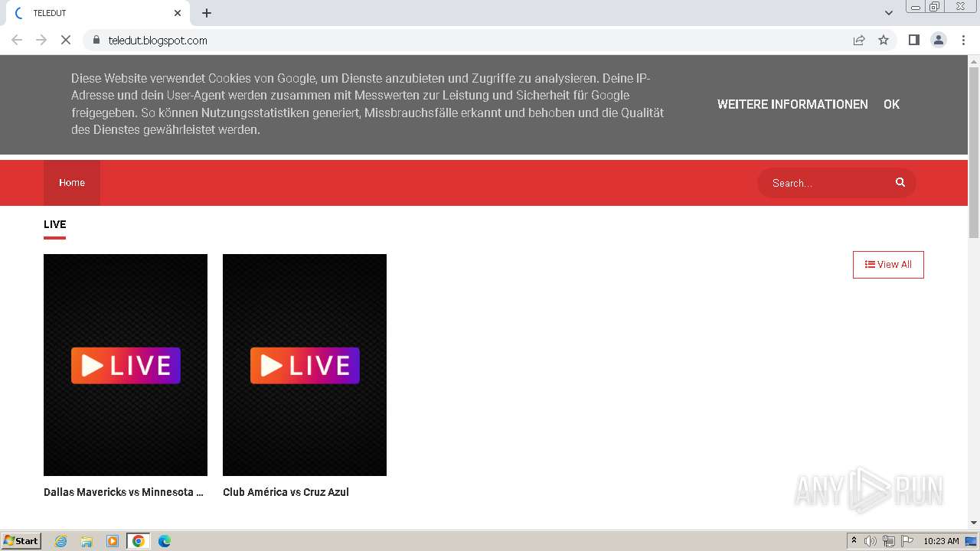
Task: Expand the tab search dropdown
Action: click(889, 13)
